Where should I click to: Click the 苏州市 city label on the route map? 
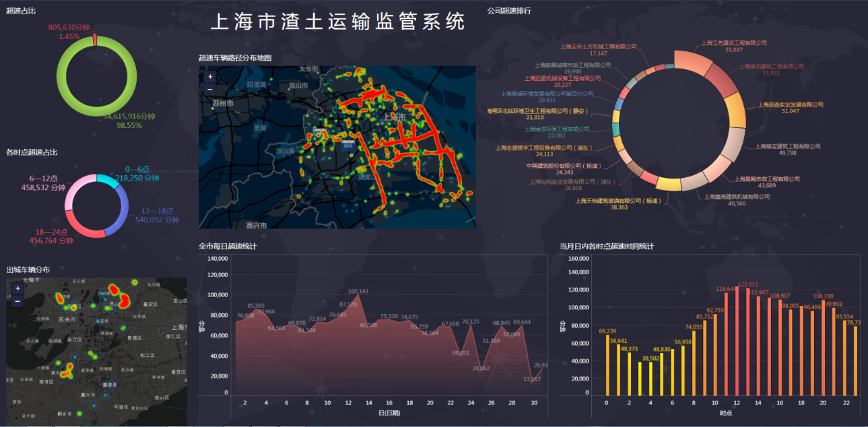tap(222, 103)
